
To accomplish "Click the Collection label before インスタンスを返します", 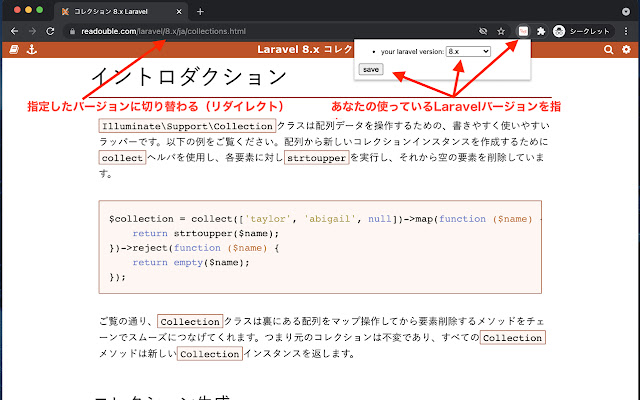I will click(x=210, y=353).
